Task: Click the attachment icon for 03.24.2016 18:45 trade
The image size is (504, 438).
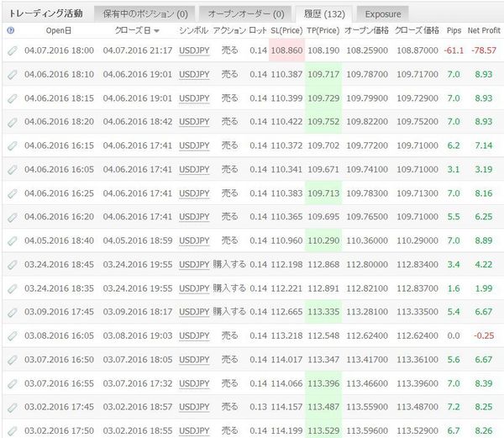Action: tap(13, 265)
